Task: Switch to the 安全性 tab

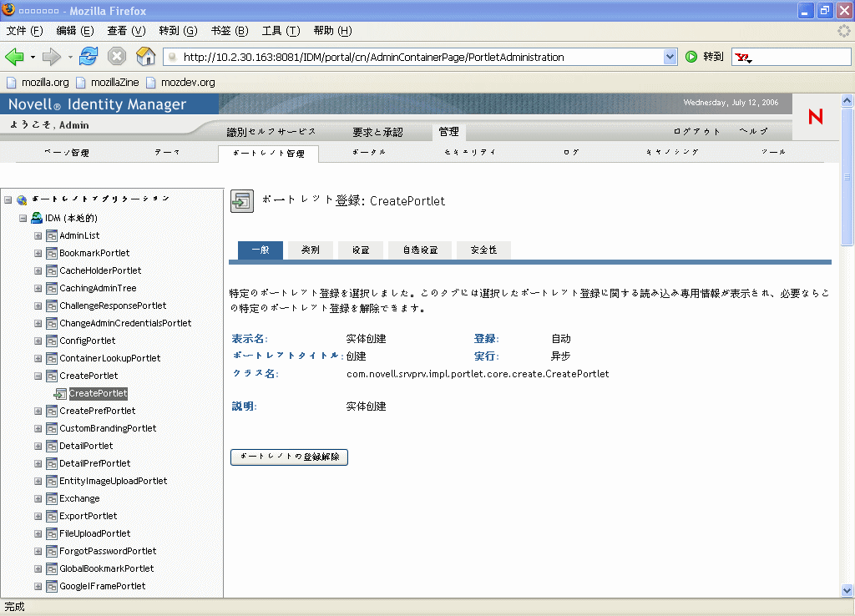Action: 483,250
